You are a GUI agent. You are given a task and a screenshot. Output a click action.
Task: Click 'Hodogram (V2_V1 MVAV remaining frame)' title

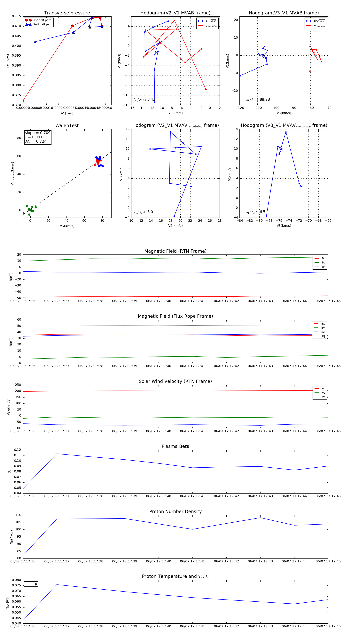[x=175, y=125]
